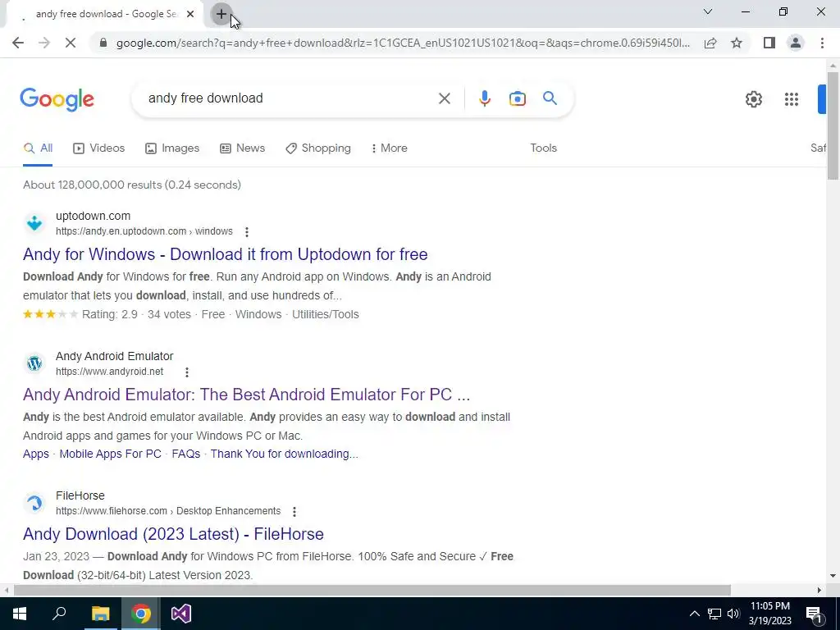Open Chrome's three-dot menu
840x630 pixels.
(x=822, y=43)
